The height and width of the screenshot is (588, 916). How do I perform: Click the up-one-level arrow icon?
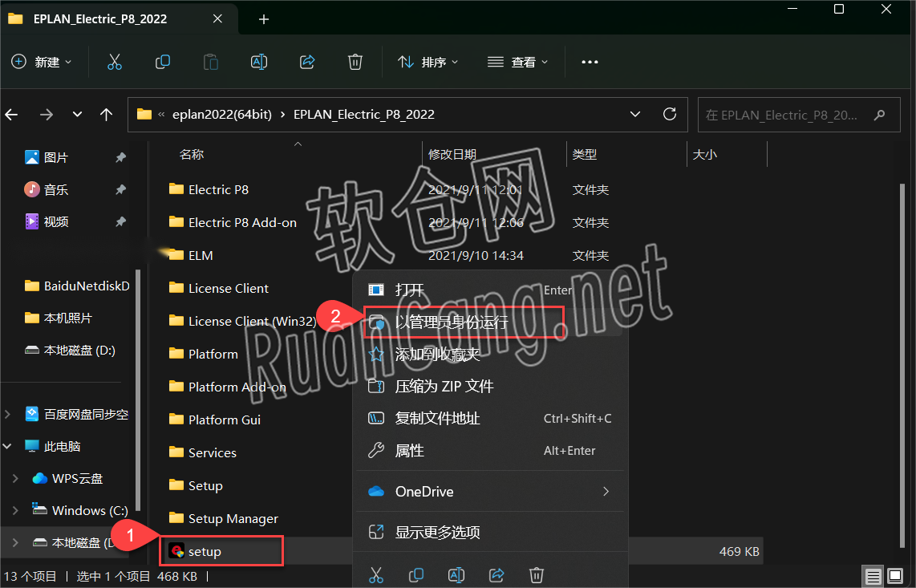[106, 114]
